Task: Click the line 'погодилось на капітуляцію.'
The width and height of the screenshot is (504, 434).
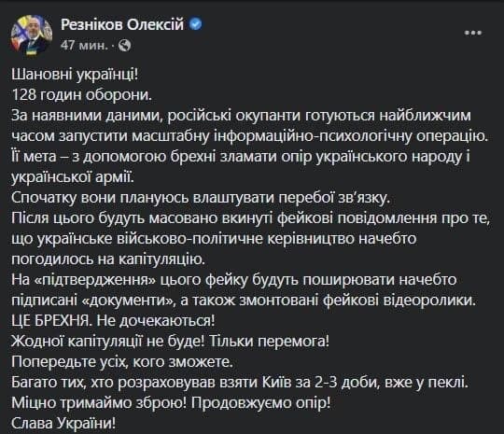Action: pos(108,259)
